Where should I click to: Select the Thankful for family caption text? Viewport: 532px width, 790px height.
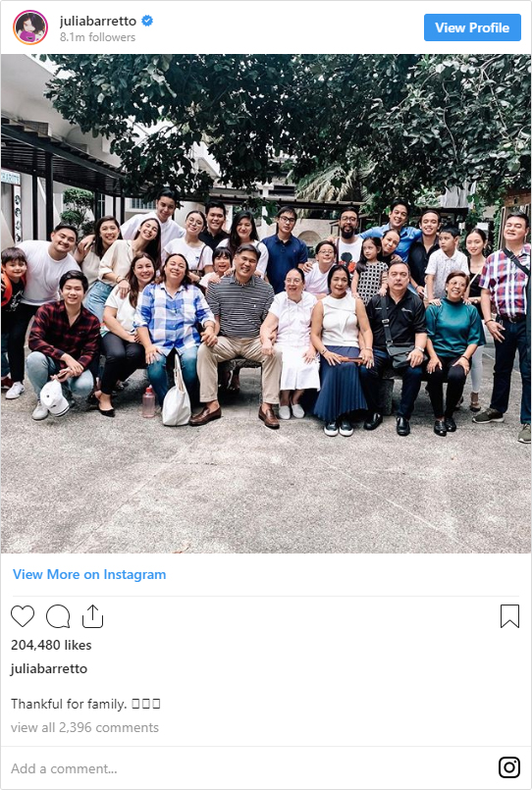(x=69, y=704)
